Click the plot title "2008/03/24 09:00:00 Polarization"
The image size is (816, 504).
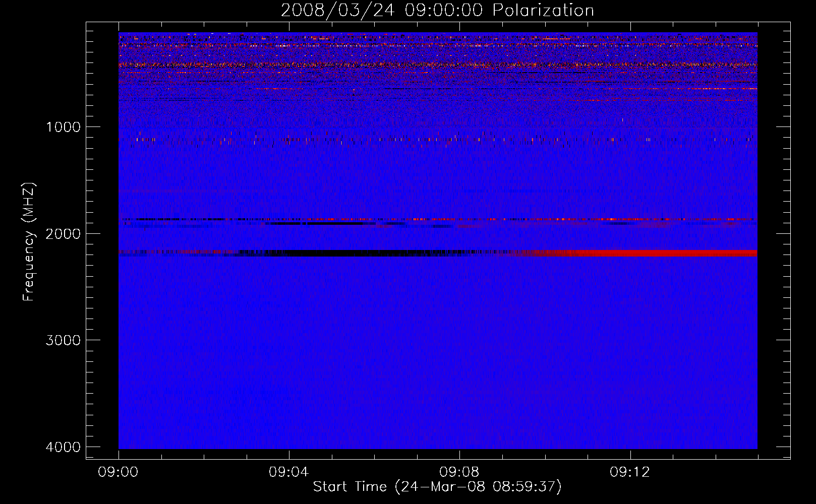click(x=437, y=10)
